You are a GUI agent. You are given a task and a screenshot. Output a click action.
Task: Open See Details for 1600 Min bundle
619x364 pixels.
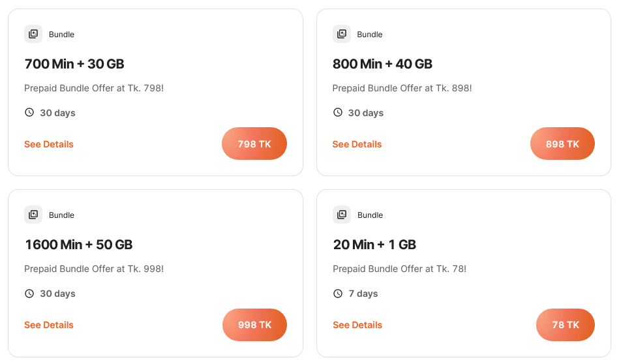49,325
